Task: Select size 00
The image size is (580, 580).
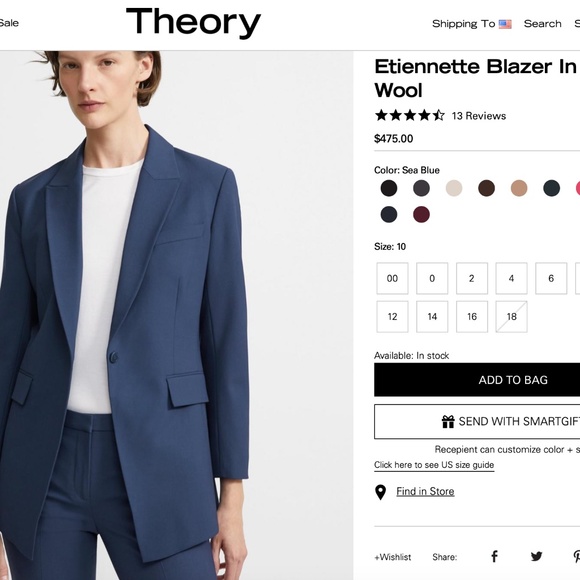Action: pos(392,279)
